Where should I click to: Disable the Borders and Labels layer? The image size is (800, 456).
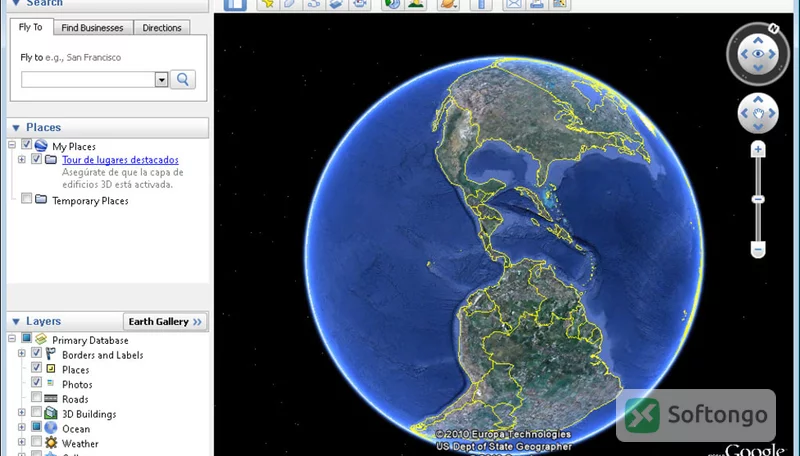click(36, 352)
